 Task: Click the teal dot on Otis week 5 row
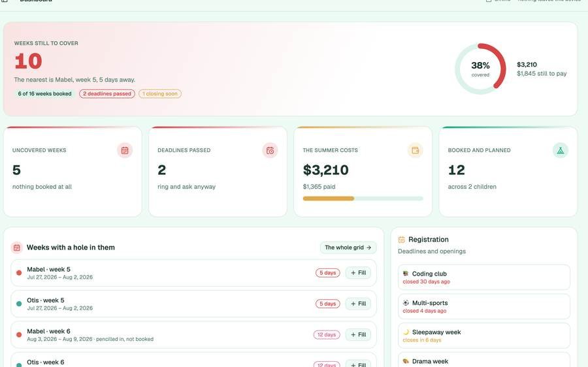click(x=19, y=304)
